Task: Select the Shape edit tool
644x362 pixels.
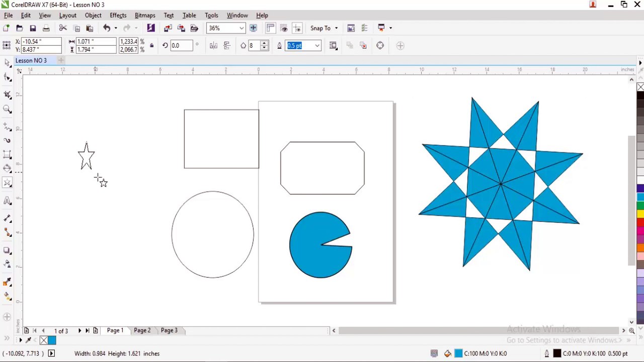Action: tap(7, 77)
